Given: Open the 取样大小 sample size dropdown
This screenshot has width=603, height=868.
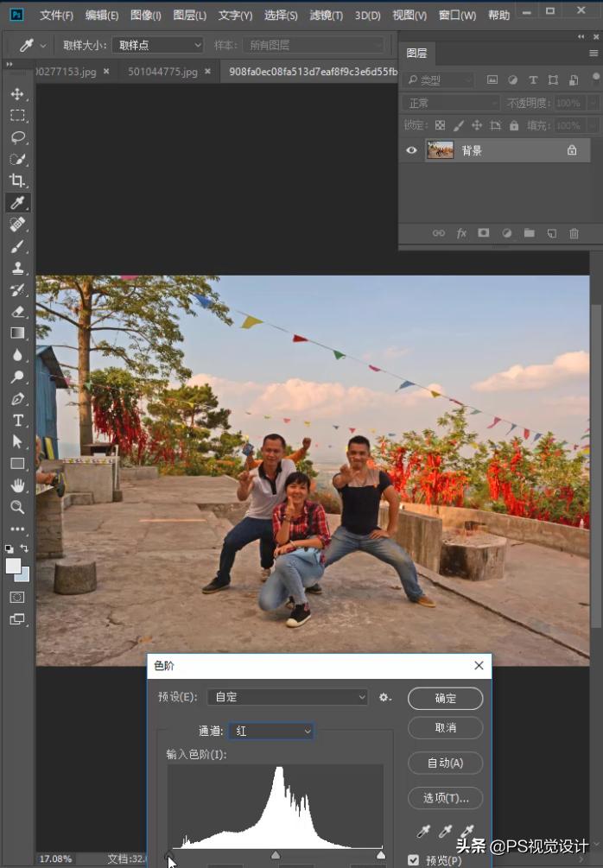Looking at the screenshot, I should click(156, 45).
